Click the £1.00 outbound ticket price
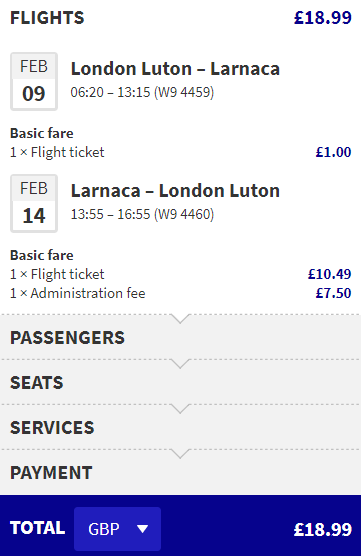Screen dimensions: 361x556 click(333, 152)
